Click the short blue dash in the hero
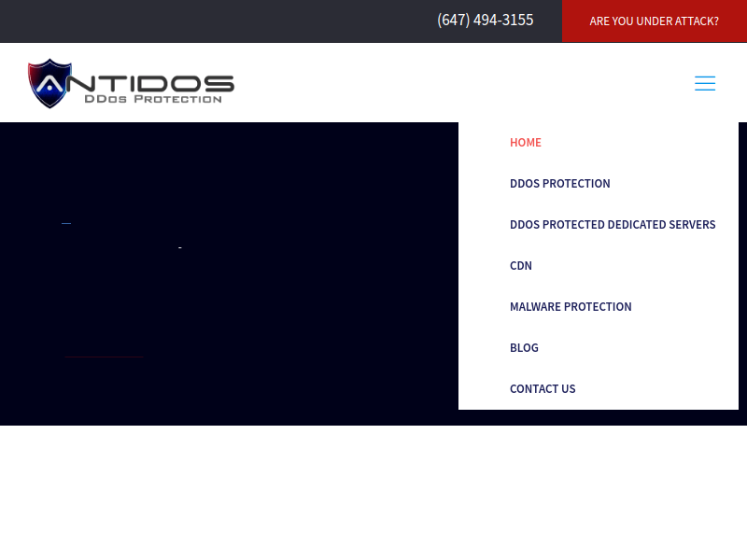Screen dimensions: 747x560 coord(66,223)
